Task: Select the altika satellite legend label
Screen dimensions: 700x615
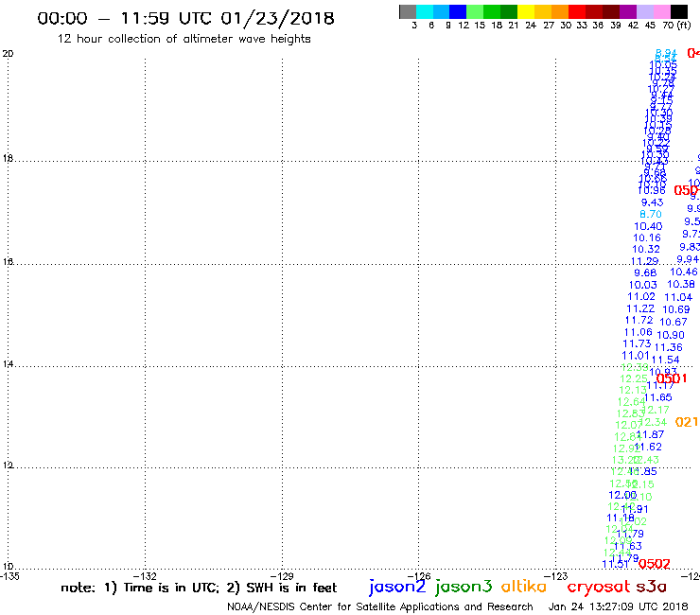Action: (x=523, y=587)
